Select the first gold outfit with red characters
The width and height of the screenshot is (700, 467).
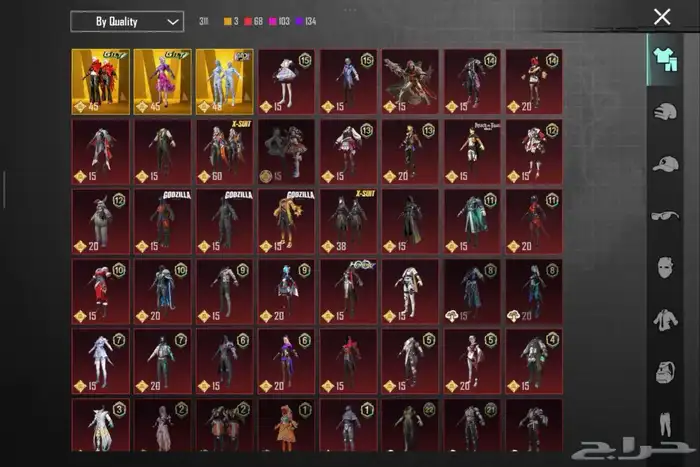(101, 82)
